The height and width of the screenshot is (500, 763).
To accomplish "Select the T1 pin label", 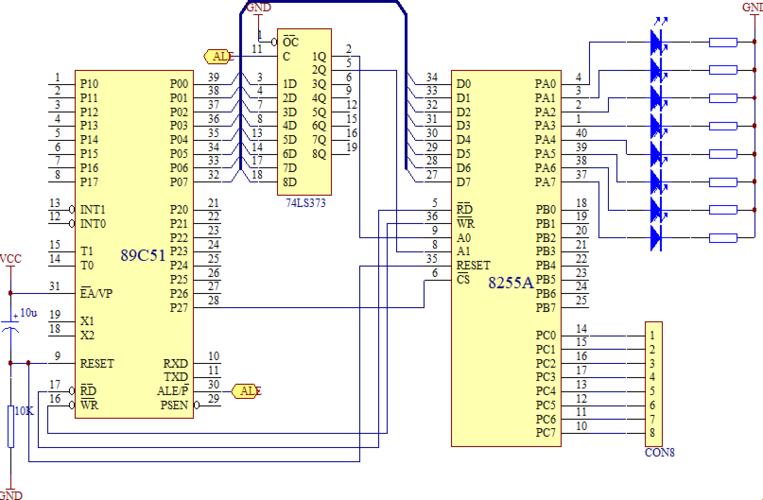I will click(87, 251).
